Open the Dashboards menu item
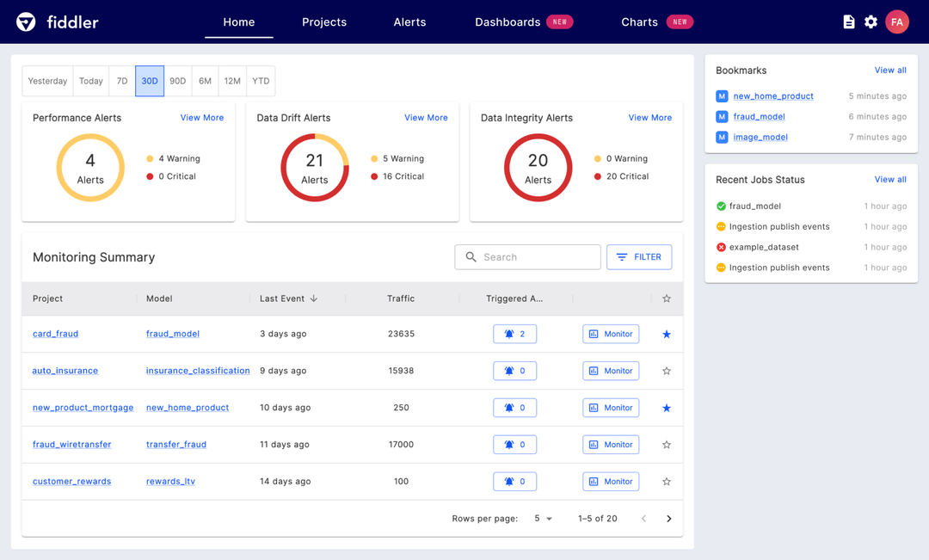Screen dimensions: 929x560 click(x=508, y=22)
